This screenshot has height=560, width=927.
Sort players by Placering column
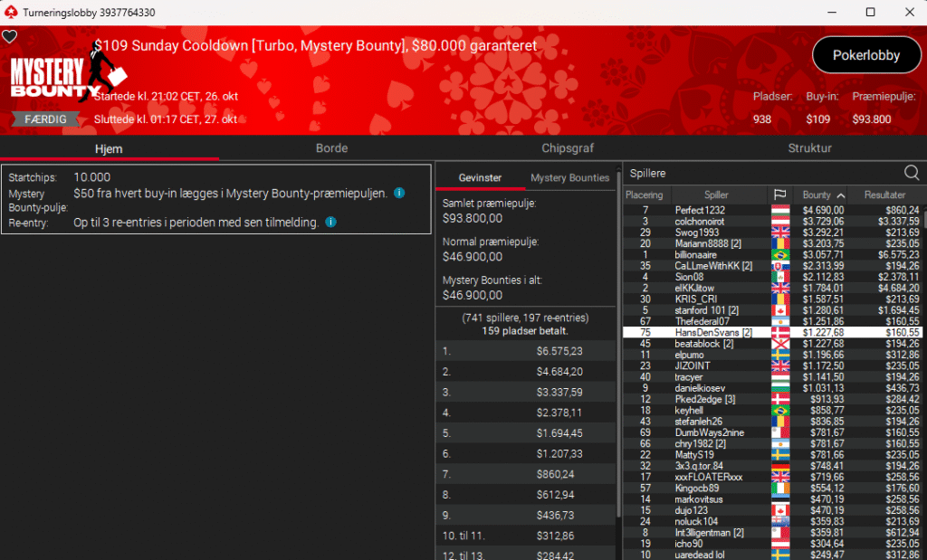click(x=645, y=195)
